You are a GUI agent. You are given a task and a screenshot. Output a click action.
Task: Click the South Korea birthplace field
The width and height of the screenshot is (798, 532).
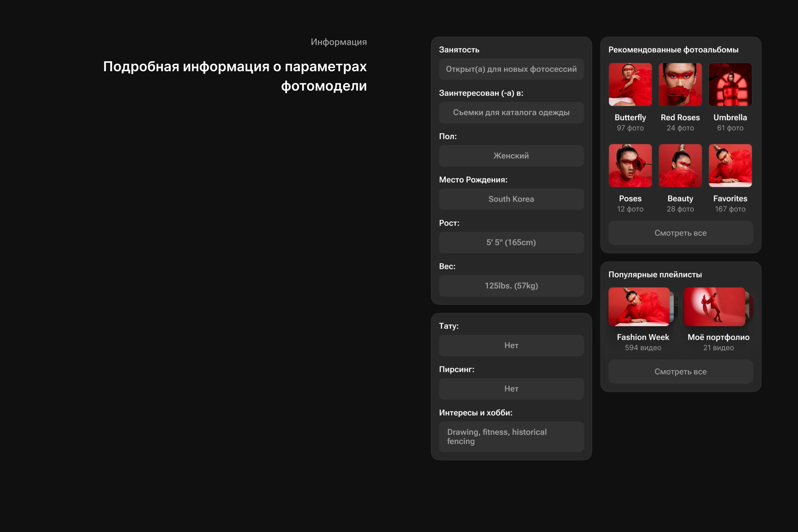click(x=511, y=199)
